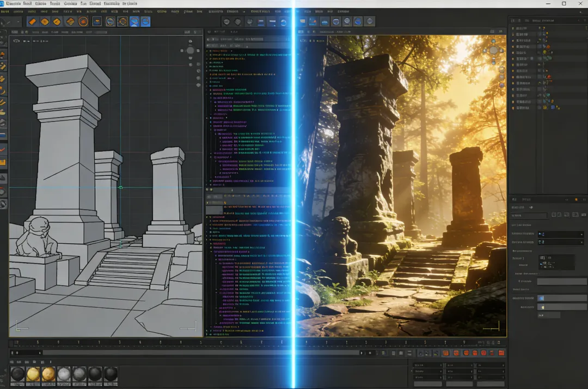Open the first dropdown in the properties panel
This screenshot has height=389, width=588.
(560, 234)
